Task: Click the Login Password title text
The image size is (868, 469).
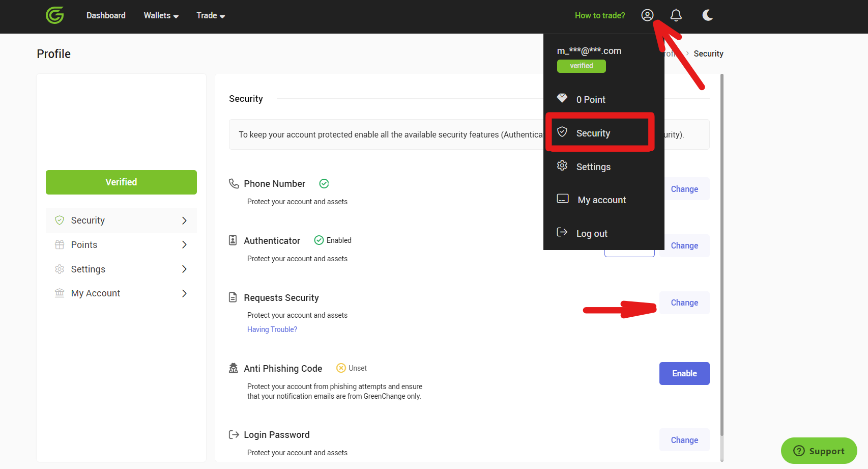Action: 277,434
